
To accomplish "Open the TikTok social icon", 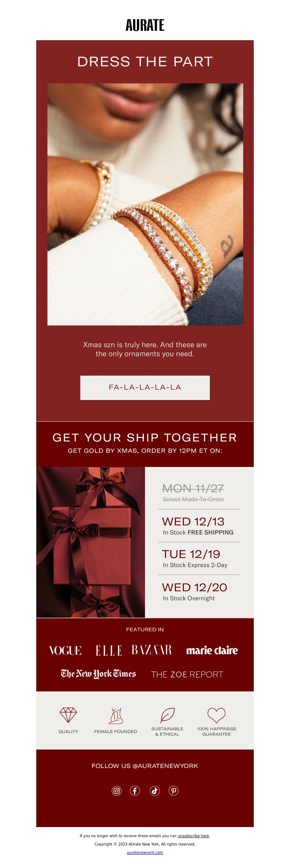I will 155,791.
